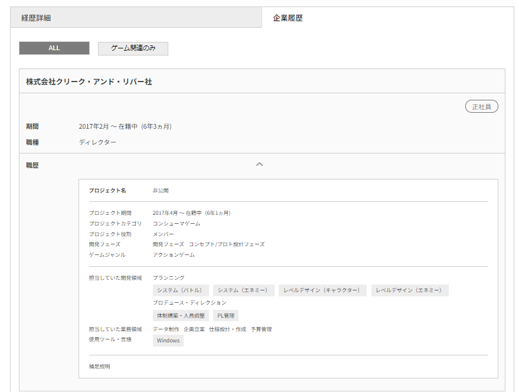519x392 pixels.
Task: Filter by ゲーム関連のみ
Action: [x=133, y=48]
